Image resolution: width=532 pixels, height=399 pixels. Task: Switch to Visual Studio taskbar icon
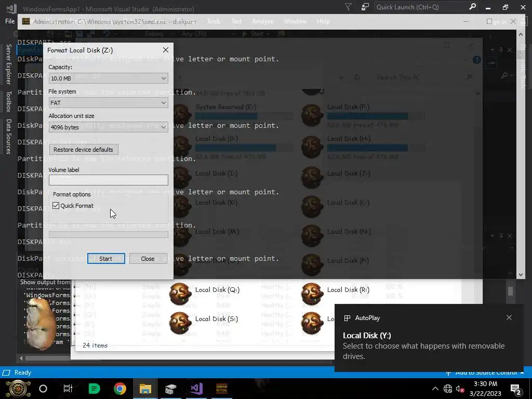[196, 389]
